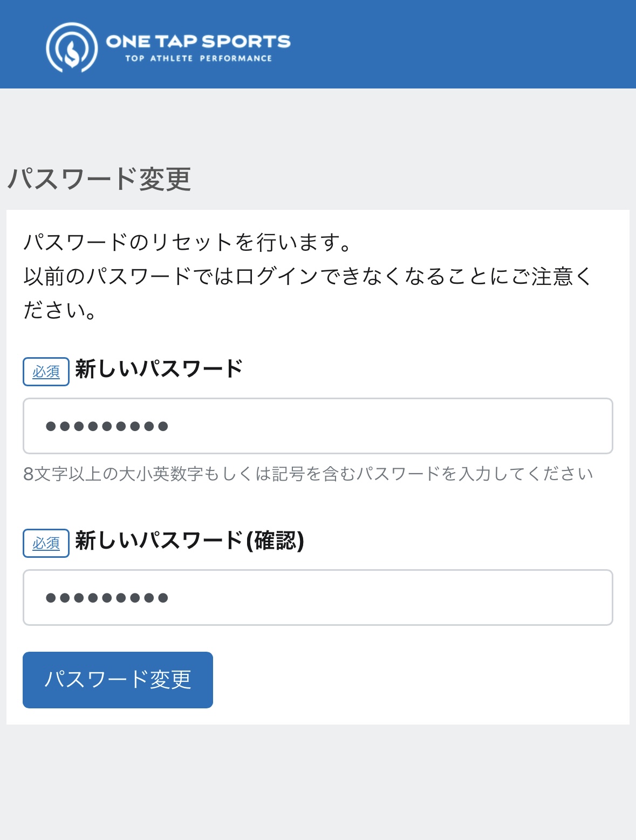
Task: Click the 新しいパスワード(確認) field label
Action: tap(189, 541)
